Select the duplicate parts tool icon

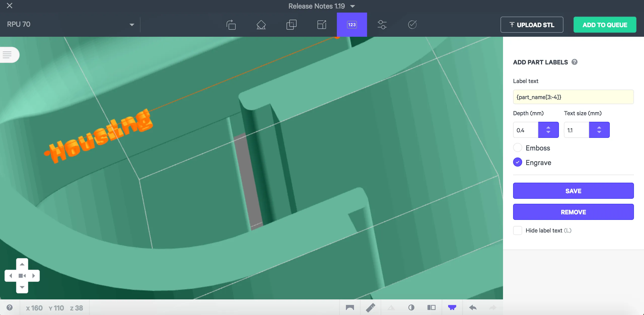tap(291, 25)
